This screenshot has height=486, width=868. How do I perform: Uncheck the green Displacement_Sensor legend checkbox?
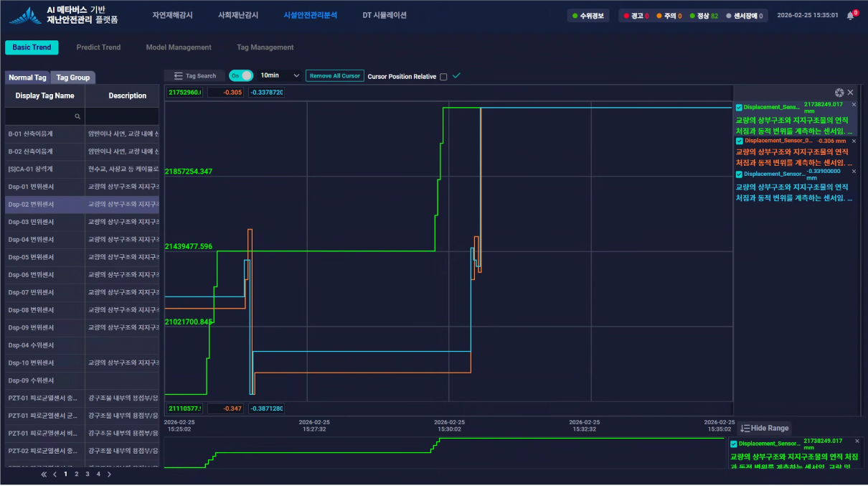point(739,108)
